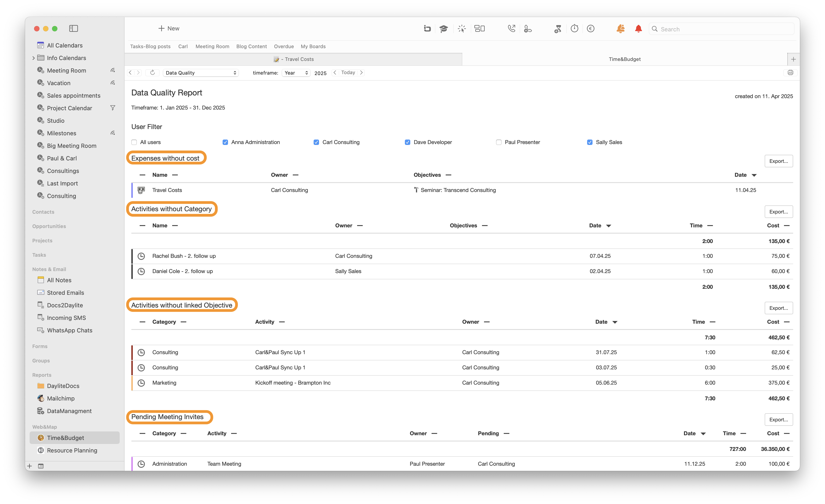Click the add phone call icon
This screenshot has height=504, width=825.
pyautogui.click(x=528, y=29)
